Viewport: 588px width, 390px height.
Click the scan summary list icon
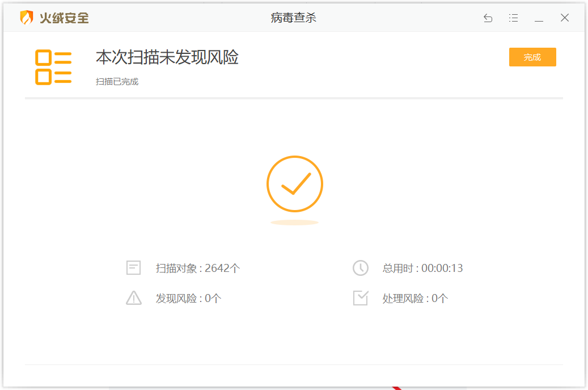[x=54, y=67]
